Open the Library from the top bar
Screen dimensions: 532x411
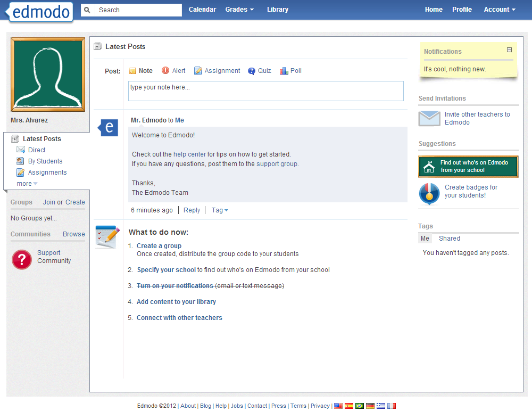click(x=277, y=9)
